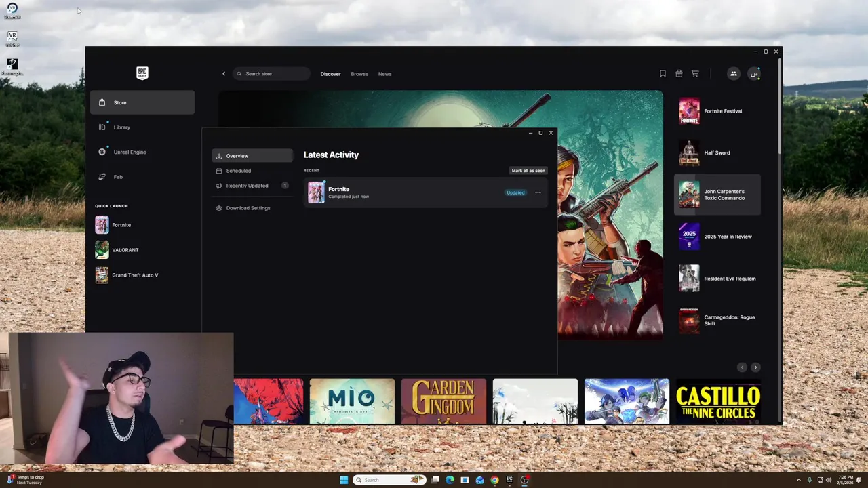Open the microphone icon in tray
Viewport: 868px width, 488px height.
point(809,480)
